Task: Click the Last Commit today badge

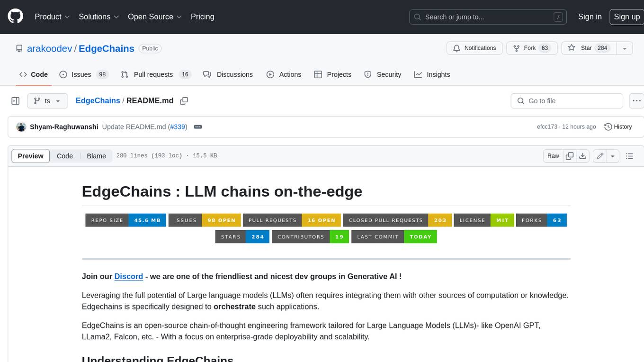Action: pos(394,237)
